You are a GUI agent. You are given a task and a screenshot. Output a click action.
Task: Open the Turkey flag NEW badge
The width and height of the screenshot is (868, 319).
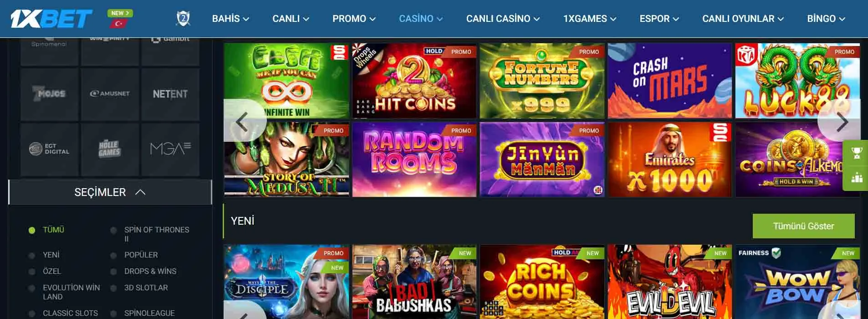coord(120,18)
